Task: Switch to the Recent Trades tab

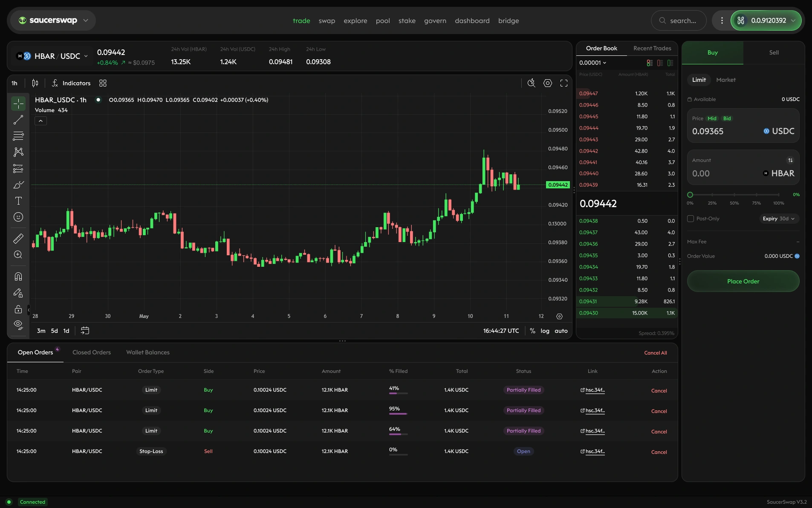Action: point(652,48)
